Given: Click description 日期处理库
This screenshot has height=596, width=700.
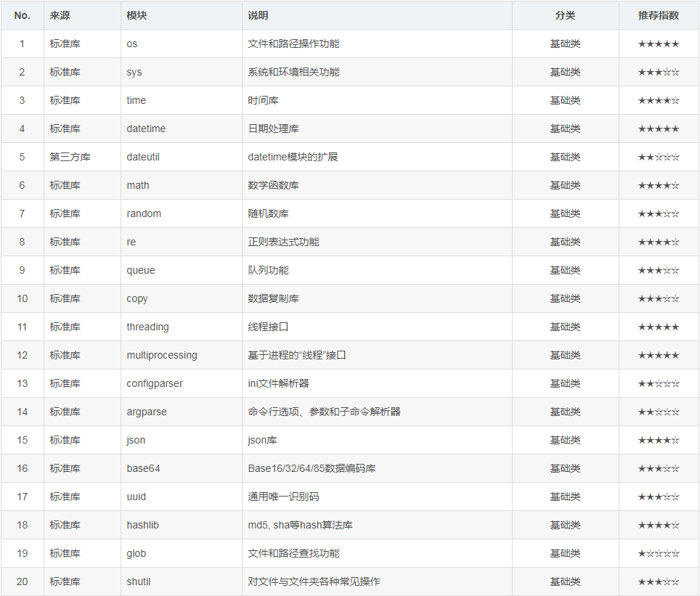Looking at the screenshot, I should 273,128.
